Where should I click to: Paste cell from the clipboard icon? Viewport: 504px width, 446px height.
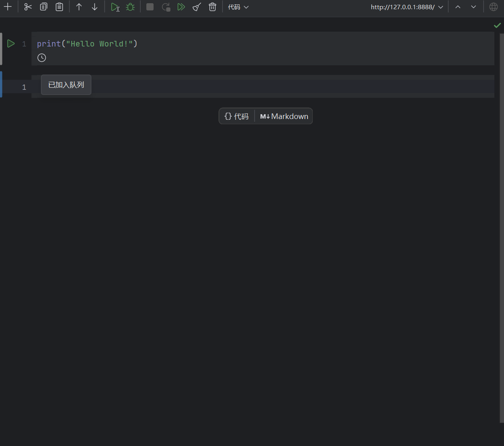[59, 7]
